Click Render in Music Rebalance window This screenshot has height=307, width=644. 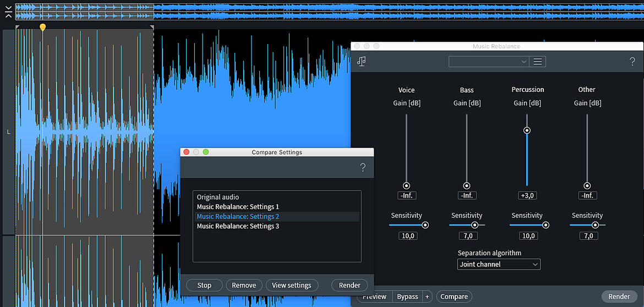point(619,297)
